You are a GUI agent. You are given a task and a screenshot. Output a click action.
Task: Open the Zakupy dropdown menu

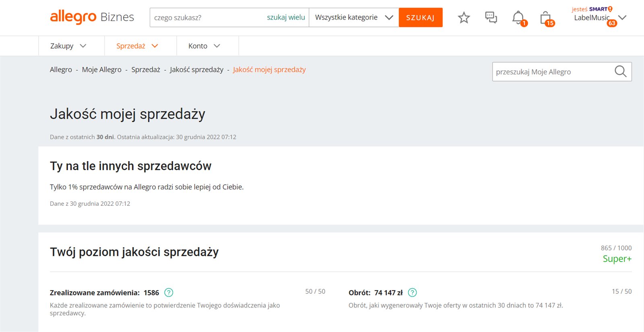coord(68,46)
